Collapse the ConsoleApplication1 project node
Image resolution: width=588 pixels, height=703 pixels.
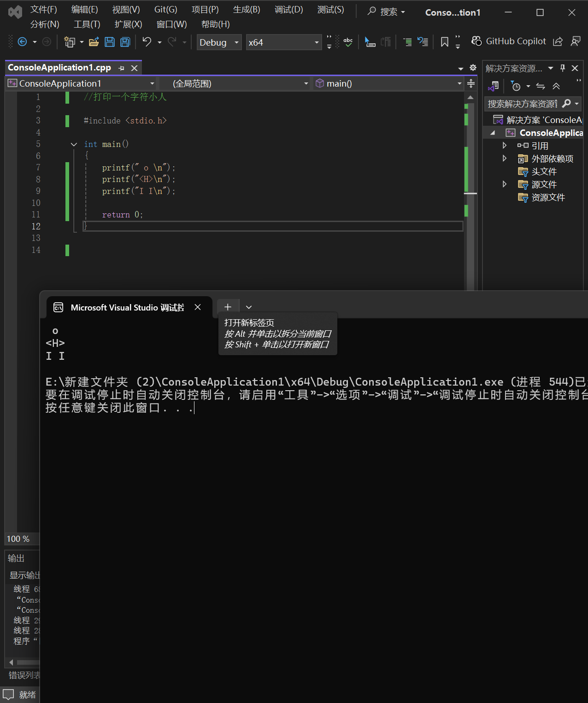[x=493, y=133]
